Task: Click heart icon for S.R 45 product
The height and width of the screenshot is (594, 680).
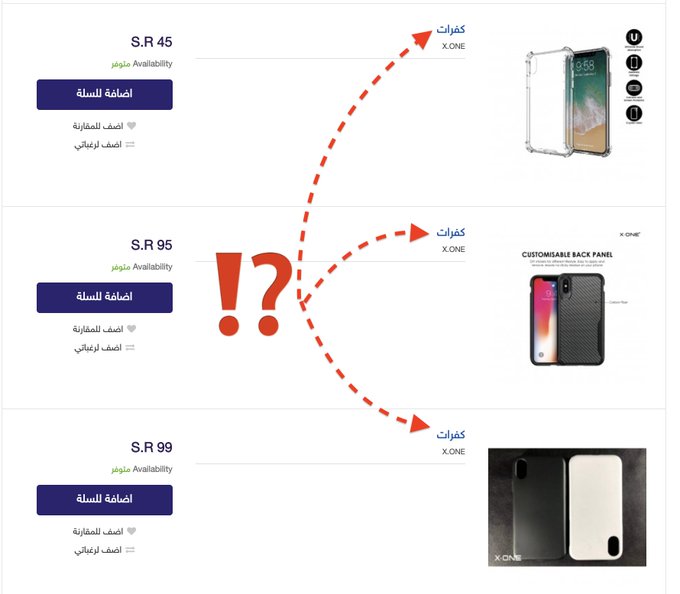Action: pos(131,126)
